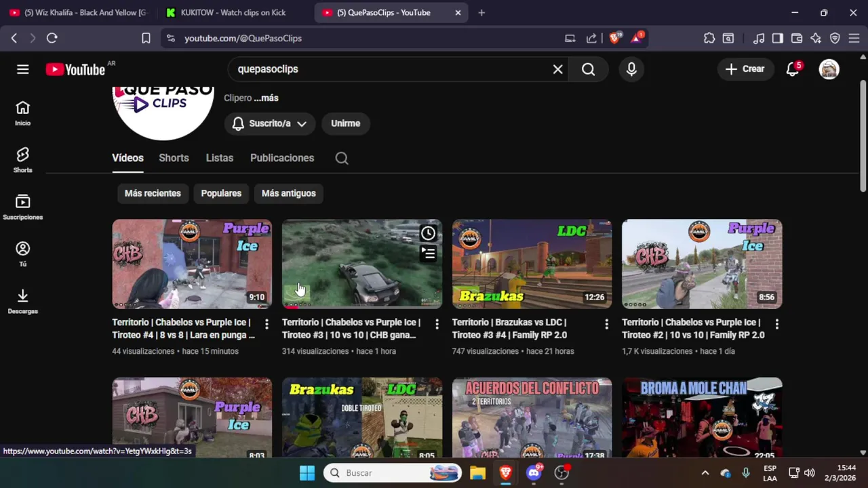
Task: Expand the channel description via ...más
Action: click(x=266, y=98)
